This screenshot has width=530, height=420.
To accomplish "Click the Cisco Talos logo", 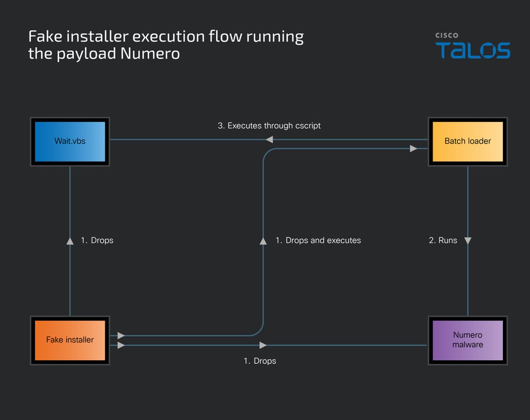I will pos(473,45).
